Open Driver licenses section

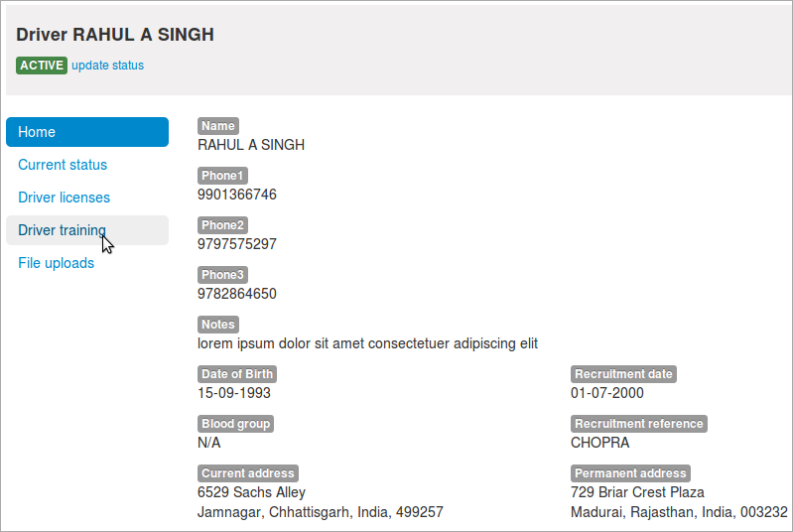[x=64, y=198]
